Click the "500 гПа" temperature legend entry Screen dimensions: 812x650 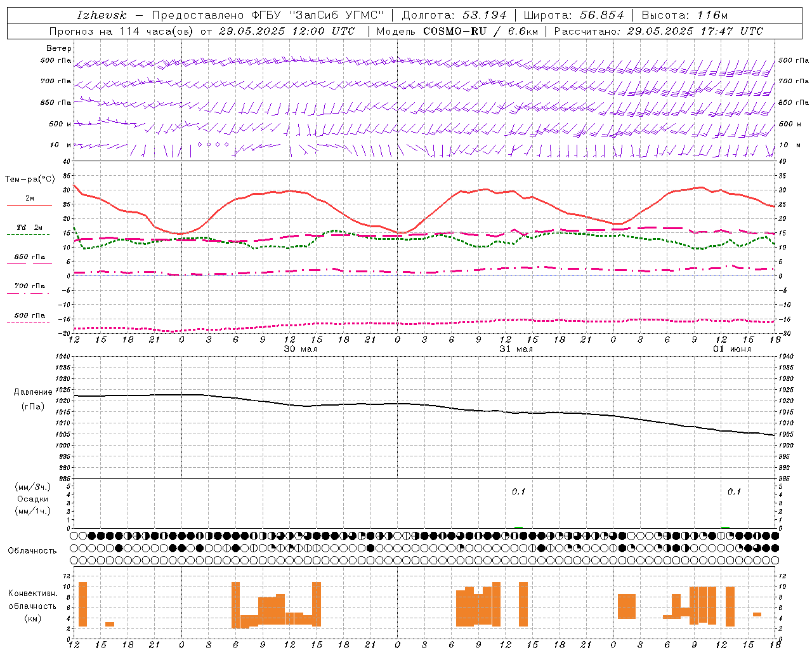click(x=30, y=315)
